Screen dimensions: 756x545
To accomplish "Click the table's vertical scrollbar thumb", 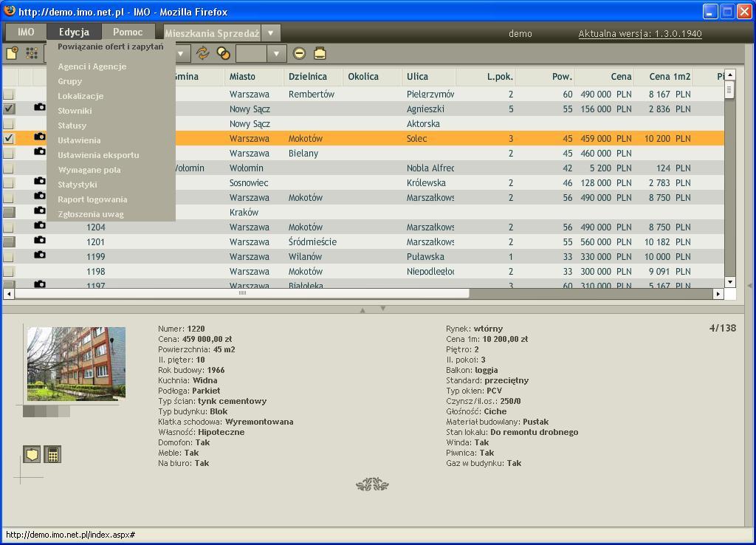I will pyautogui.click(x=729, y=89).
